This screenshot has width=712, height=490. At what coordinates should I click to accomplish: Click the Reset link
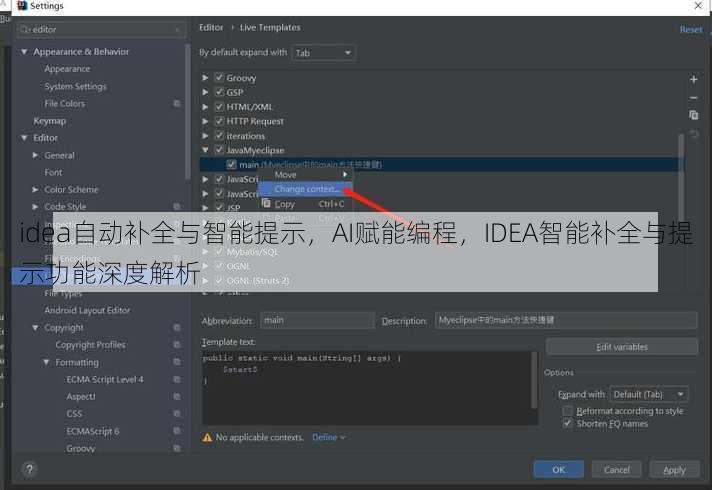click(x=691, y=30)
